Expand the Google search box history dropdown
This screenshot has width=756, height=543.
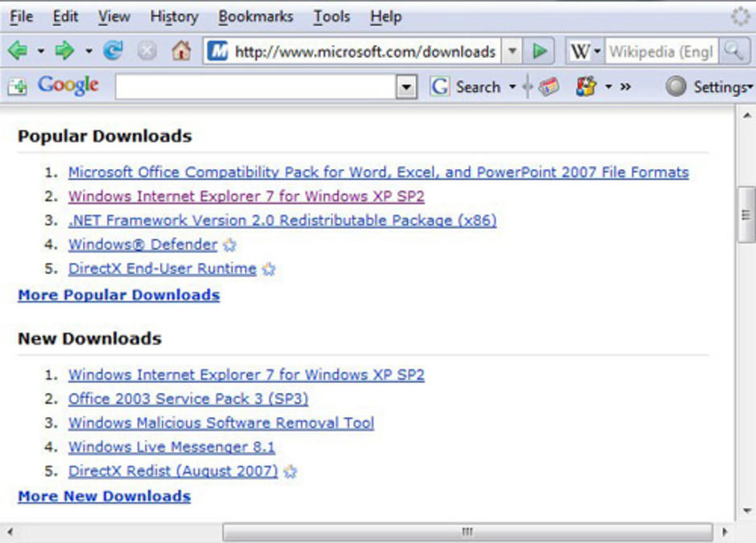tap(406, 88)
